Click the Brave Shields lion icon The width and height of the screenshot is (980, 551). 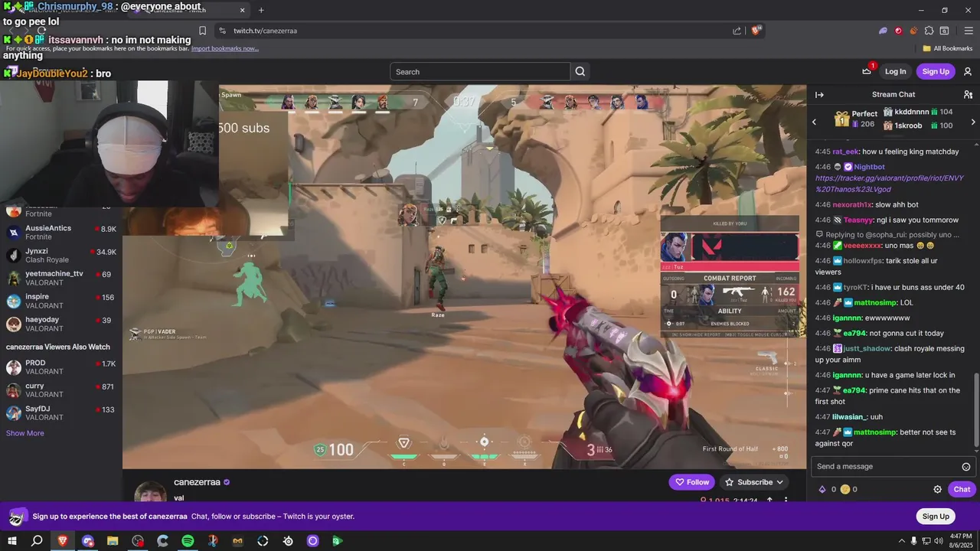point(756,31)
